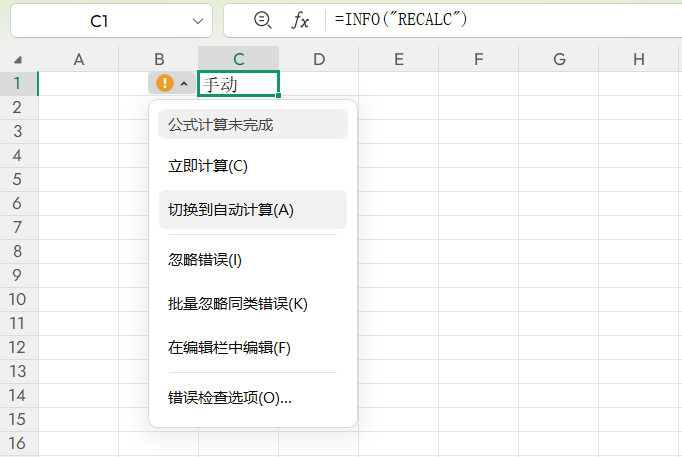Viewport: 682px width, 457px height.
Task: Choose 立即计算(C) from the menu
Action: coord(253,166)
